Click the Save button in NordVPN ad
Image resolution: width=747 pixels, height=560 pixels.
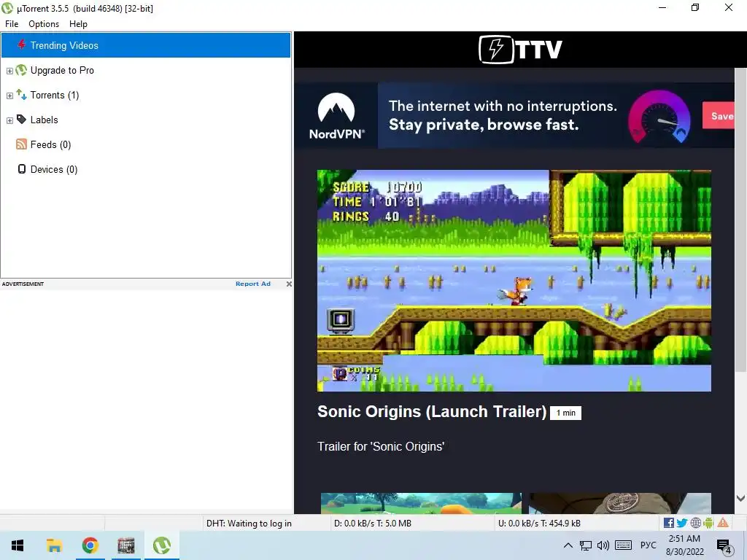(719, 116)
